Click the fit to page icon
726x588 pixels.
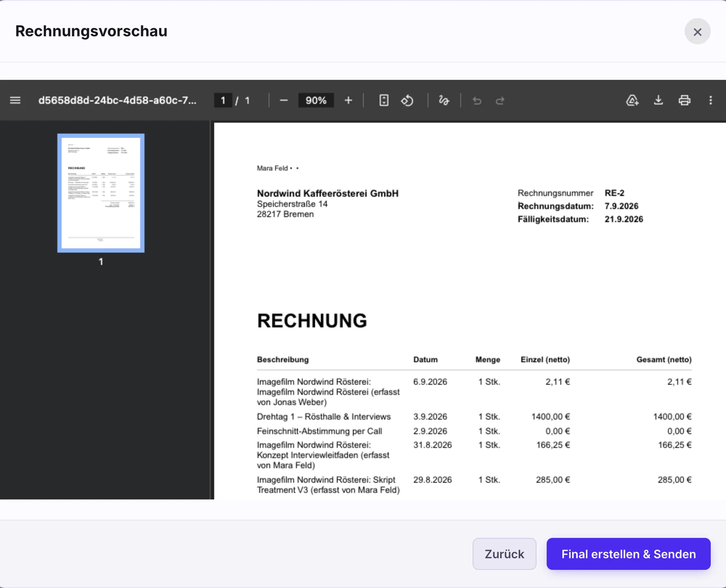[384, 100]
